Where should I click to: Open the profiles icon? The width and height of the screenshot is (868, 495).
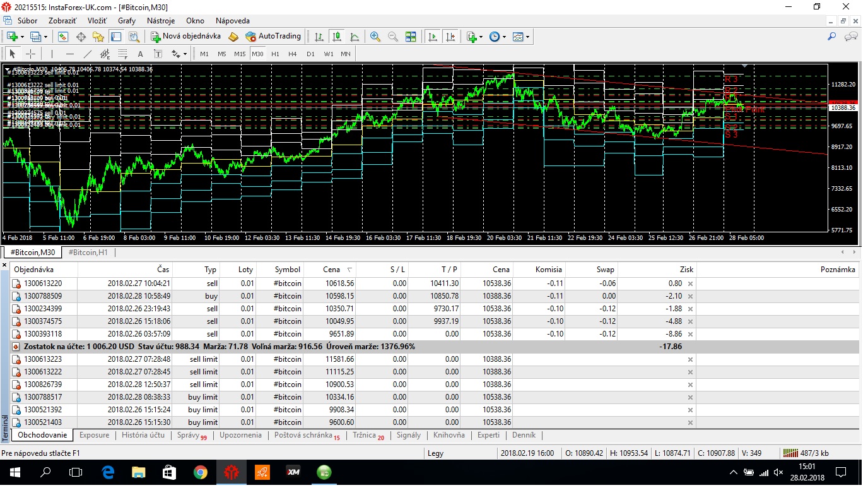pyautogui.click(x=35, y=37)
